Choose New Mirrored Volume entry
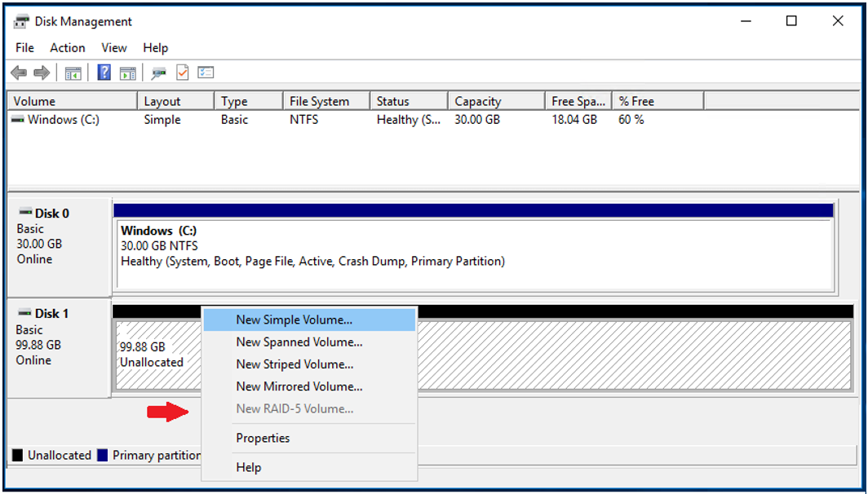Image resolution: width=868 pixels, height=494 pixels. click(x=299, y=386)
